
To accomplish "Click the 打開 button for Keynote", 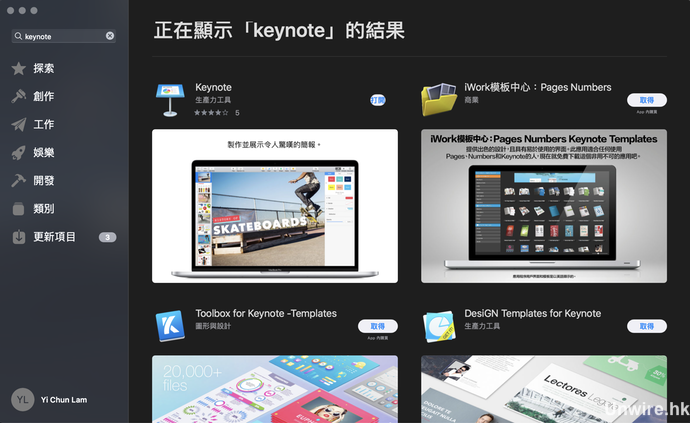I will coord(378,100).
